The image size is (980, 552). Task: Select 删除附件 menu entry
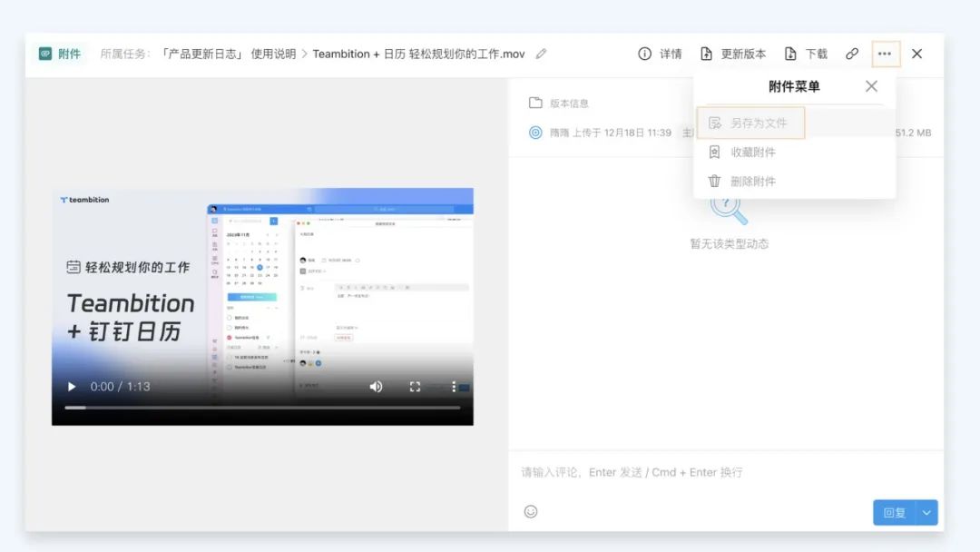coord(750,182)
